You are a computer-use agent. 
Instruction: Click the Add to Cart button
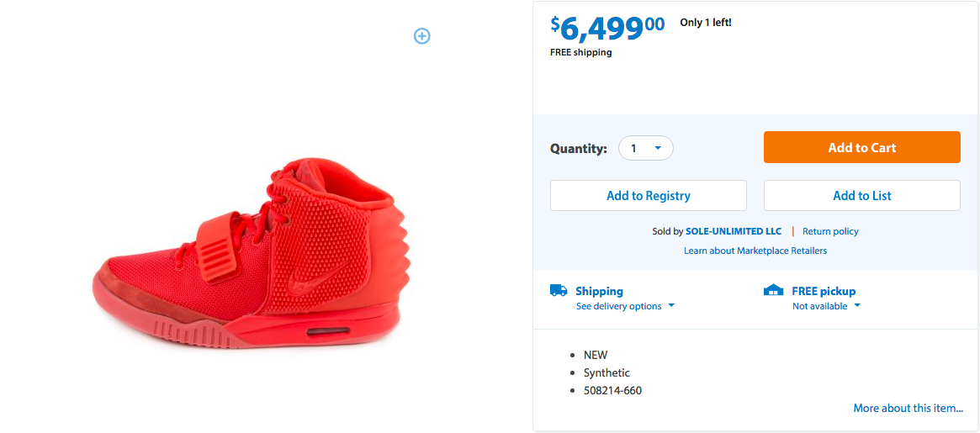(x=861, y=147)
